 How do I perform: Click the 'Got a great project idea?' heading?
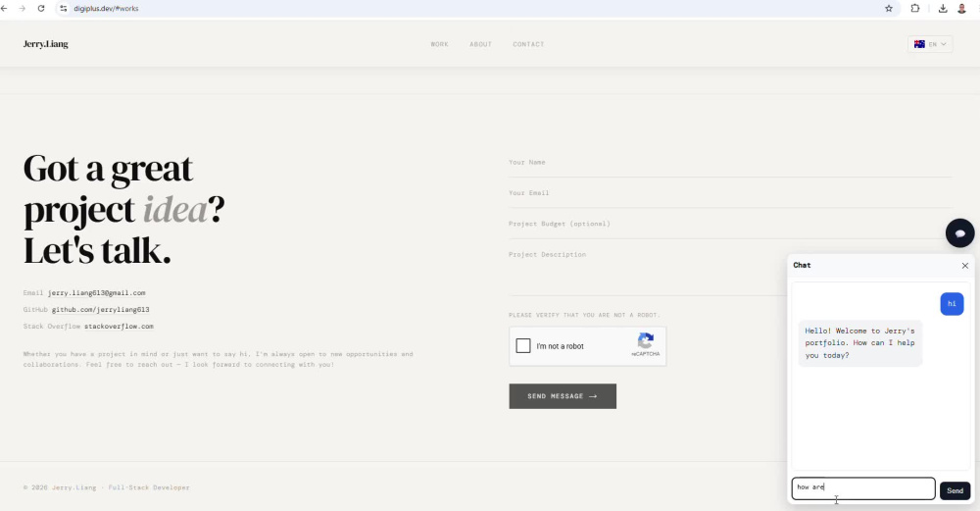(123, 210)
